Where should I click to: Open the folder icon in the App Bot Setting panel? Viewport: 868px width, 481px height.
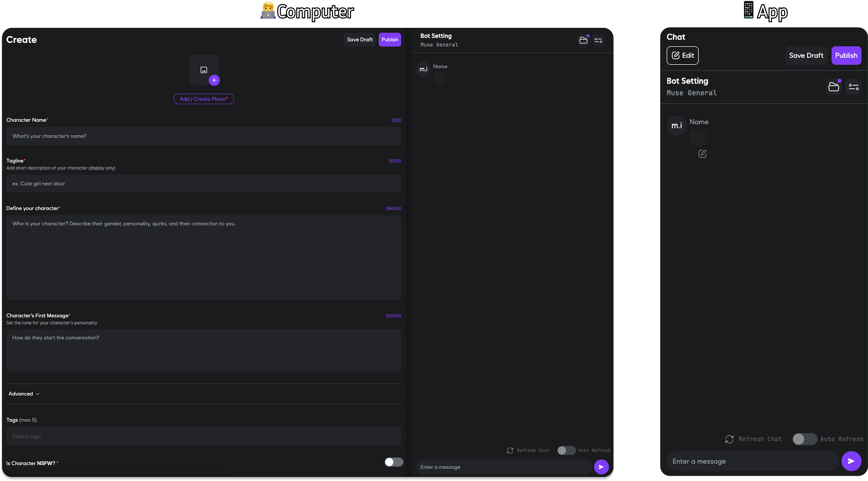pos(834,87)
